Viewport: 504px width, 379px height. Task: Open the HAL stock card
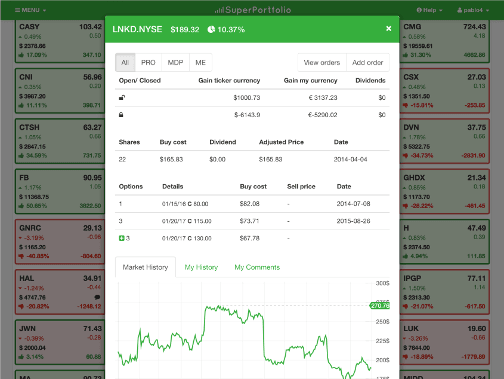[60, 292]
